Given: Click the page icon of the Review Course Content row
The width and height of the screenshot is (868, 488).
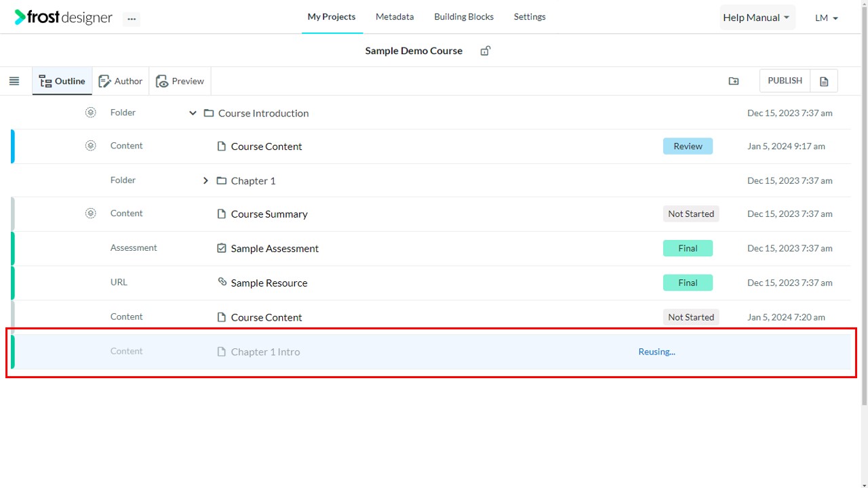Looking at the screenshot, I should coord(221,146).
